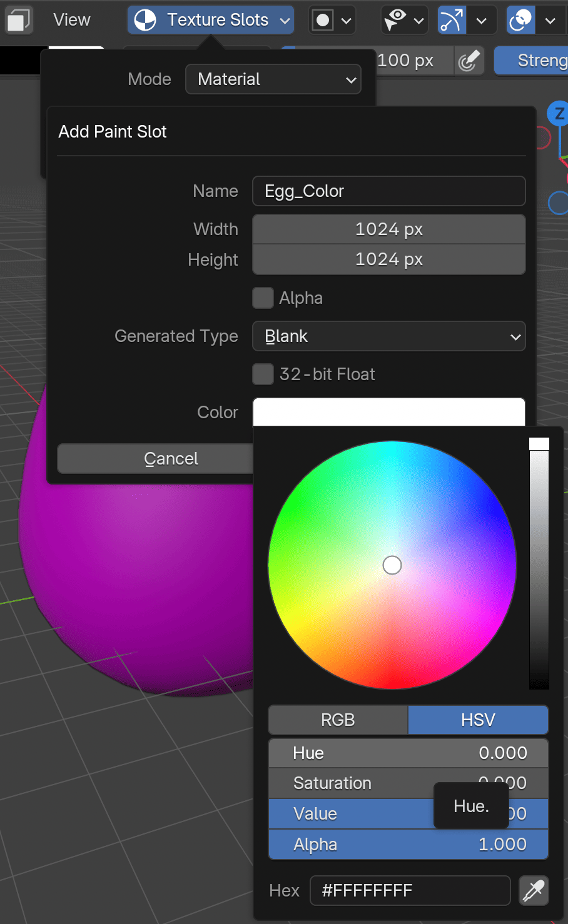Open the Generated Type Blank dropdown

[388, 336]
